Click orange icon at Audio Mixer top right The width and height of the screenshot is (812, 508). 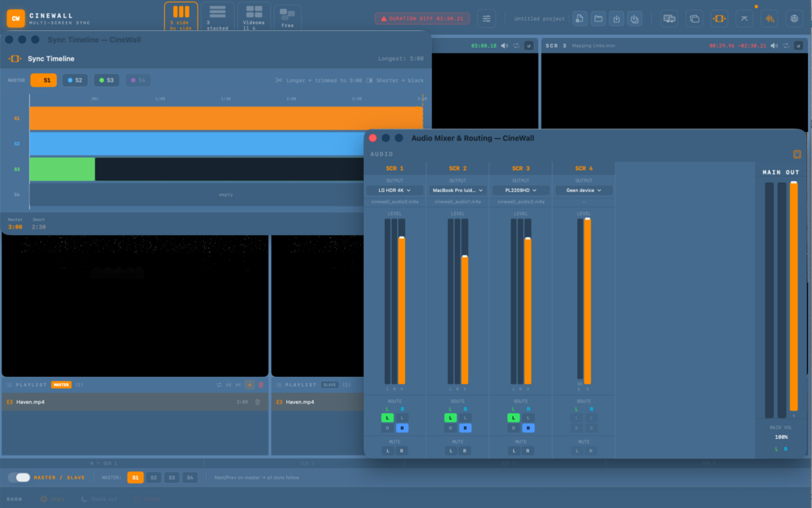[x=797, y=155]
